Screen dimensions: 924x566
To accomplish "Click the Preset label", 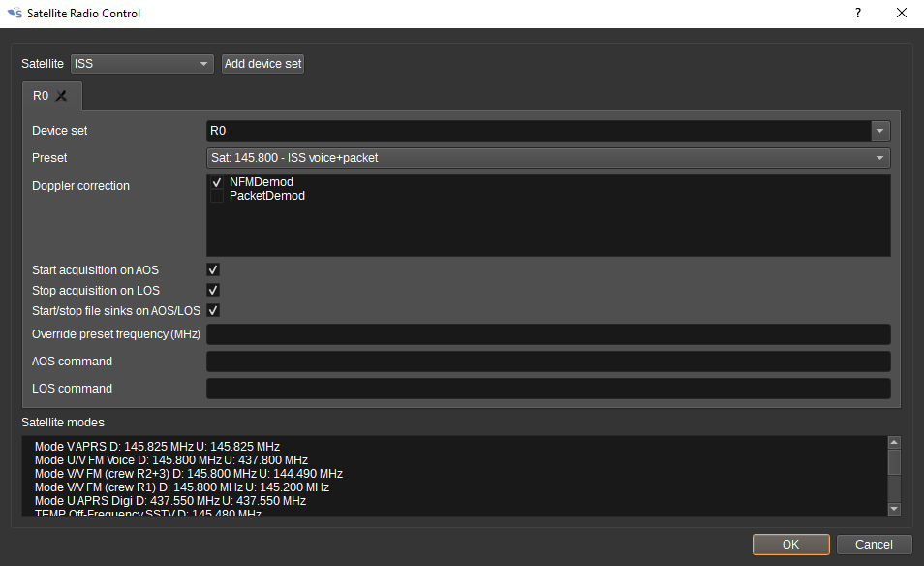I will click(49, 158).
